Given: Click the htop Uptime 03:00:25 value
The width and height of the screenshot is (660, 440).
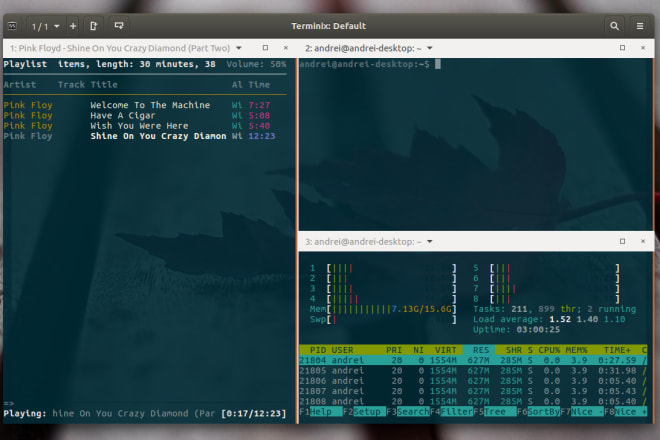Looking at the screenshot, I should pos(538,330).
